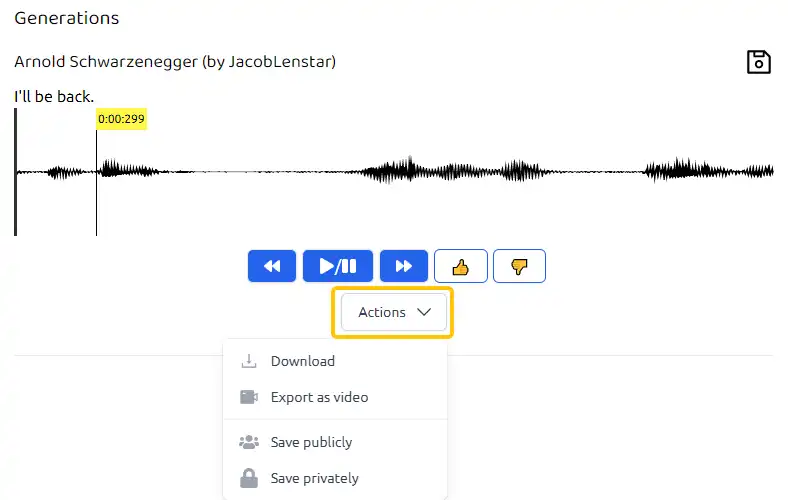Viewport: 788px width, 500px height.
Task: Click the 0:00:299 timestamp marker
Action: pos(121,119)
